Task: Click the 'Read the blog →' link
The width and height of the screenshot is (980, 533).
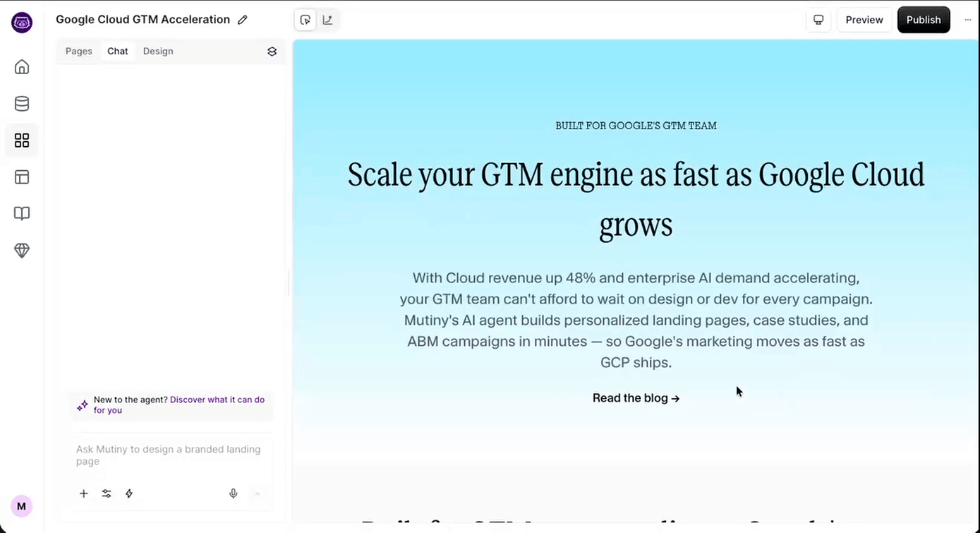Action: (636, 398)
